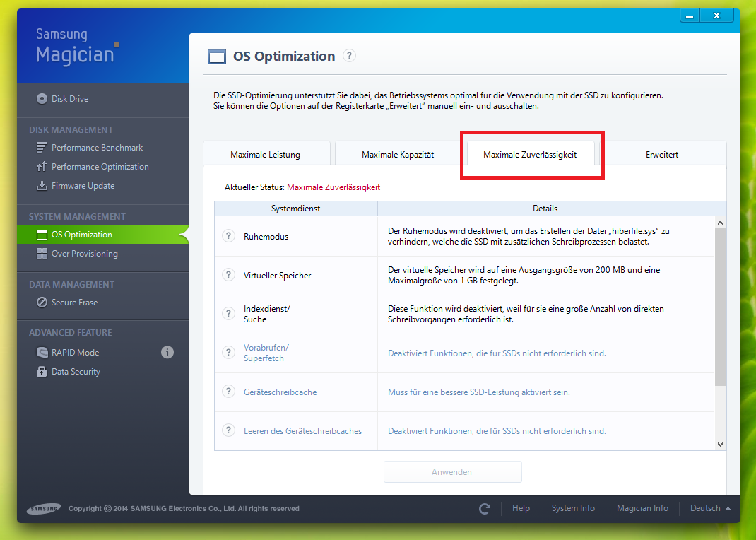Click 'Muss für eine bessere SSD-Leistung' detail text

click(x=479, y=392)
